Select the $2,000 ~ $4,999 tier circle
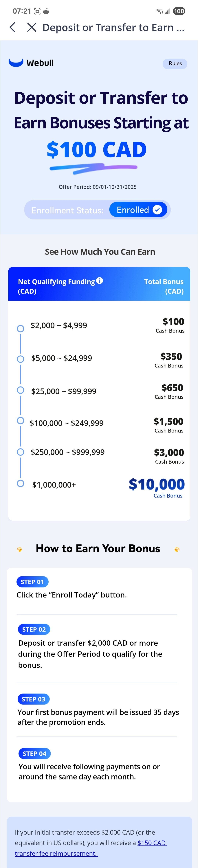The image size is (198, 868). pyautogui.click(x=21, y=328)
